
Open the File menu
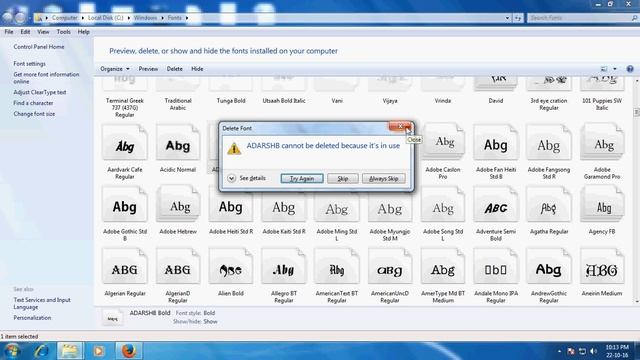(9, 32)
